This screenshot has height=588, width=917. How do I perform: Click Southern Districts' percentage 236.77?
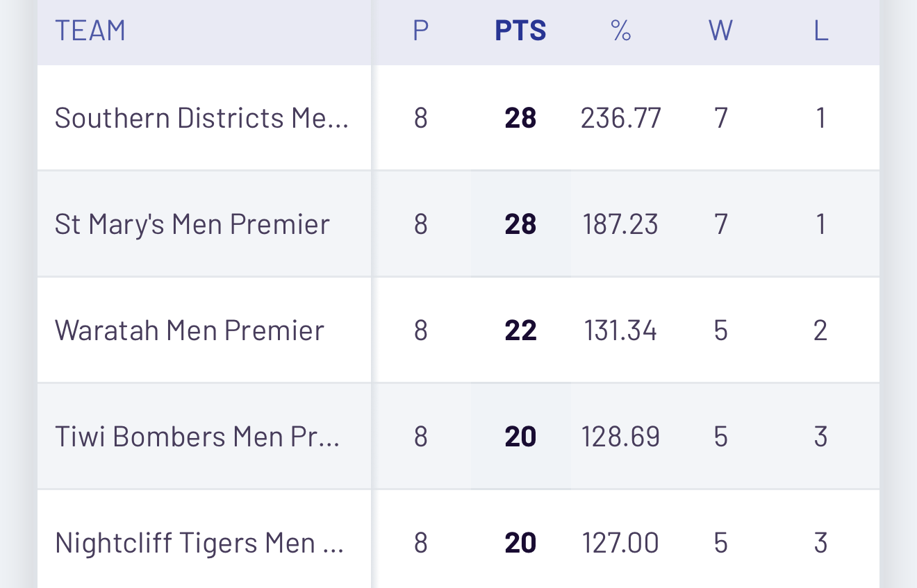point(620,118)
